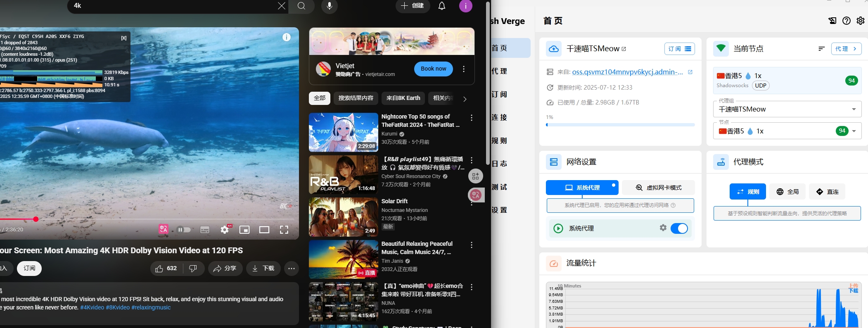Seek using the red video progress bar

pyautogui.click(x=147, y=219)
